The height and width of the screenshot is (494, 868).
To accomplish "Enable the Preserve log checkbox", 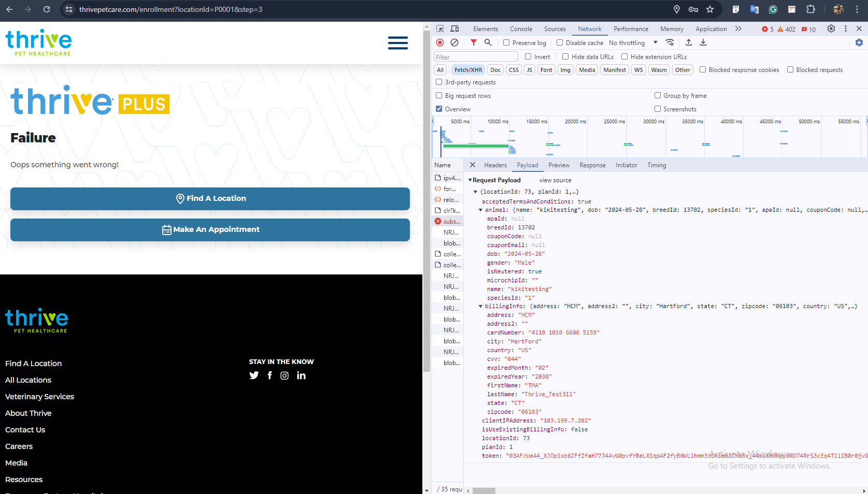I will [x=506, y=43].
